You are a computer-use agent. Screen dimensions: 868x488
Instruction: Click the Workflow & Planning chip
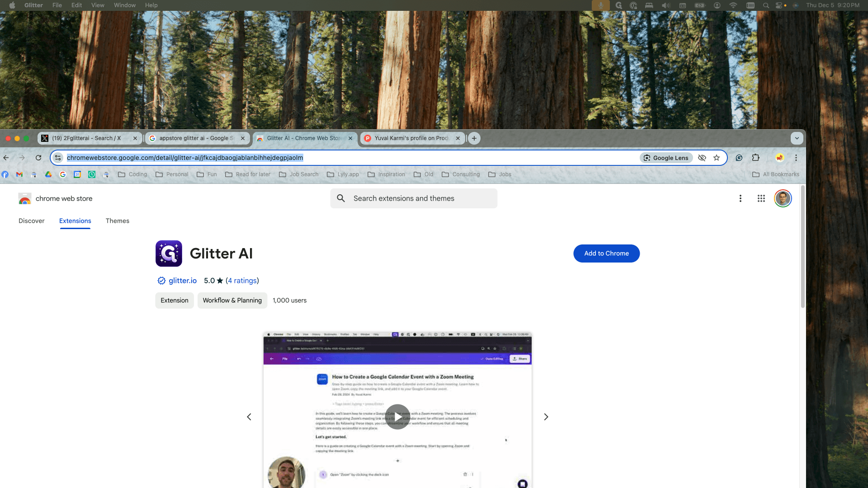point(232,300)
